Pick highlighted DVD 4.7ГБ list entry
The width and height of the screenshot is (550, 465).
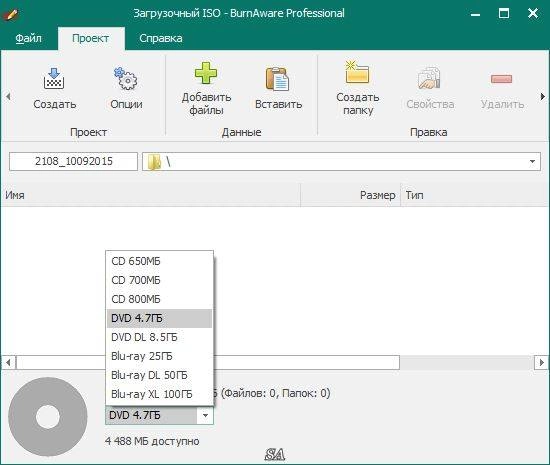pyautogui.click(x=159, y=318)
